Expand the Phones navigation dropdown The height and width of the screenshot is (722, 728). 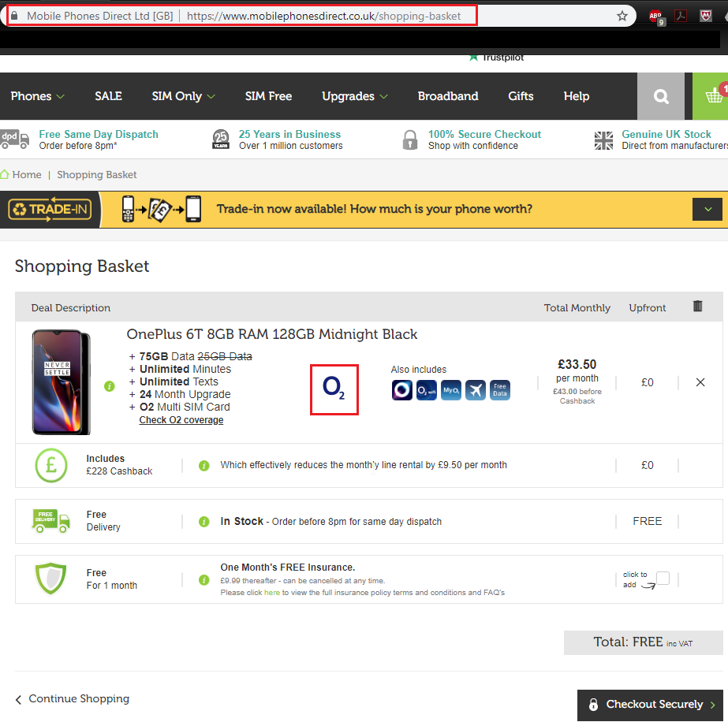tap(36, 95)
